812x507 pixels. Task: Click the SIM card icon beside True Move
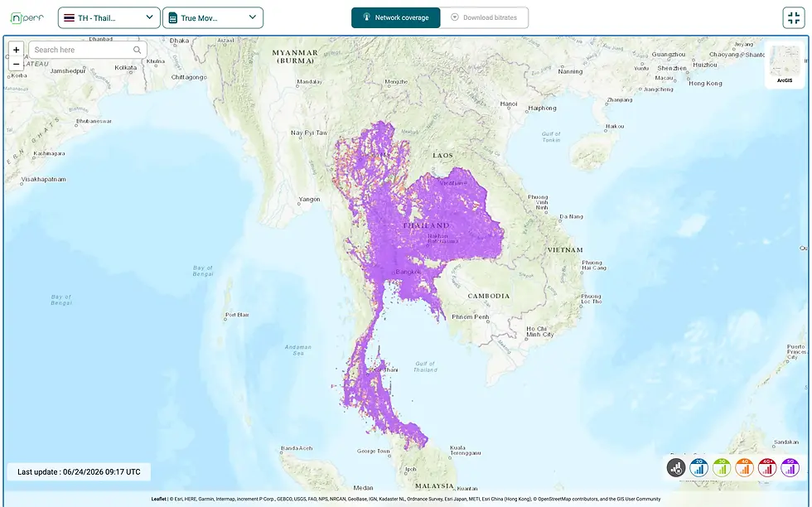click(x=173, y=18)
